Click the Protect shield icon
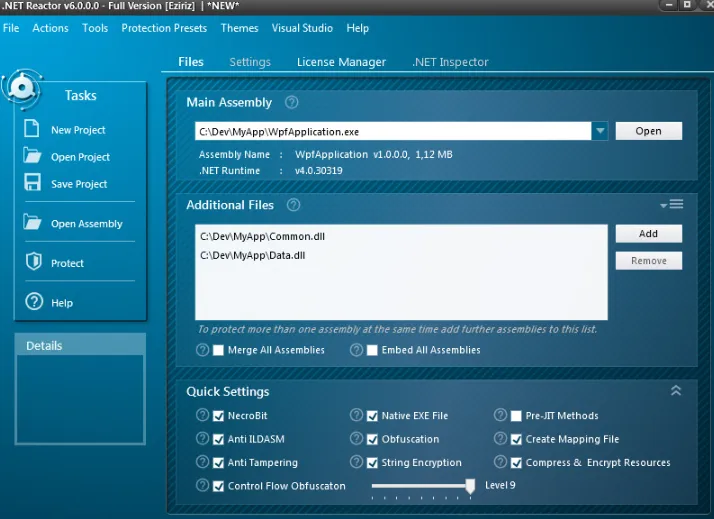 (34, 261)
